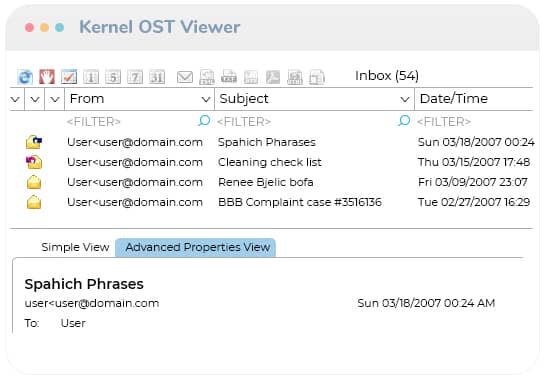Image resolution: width=545 pixels, height=380 pixels.
Task: Click the From column header
Action: [x=139, y=99]
